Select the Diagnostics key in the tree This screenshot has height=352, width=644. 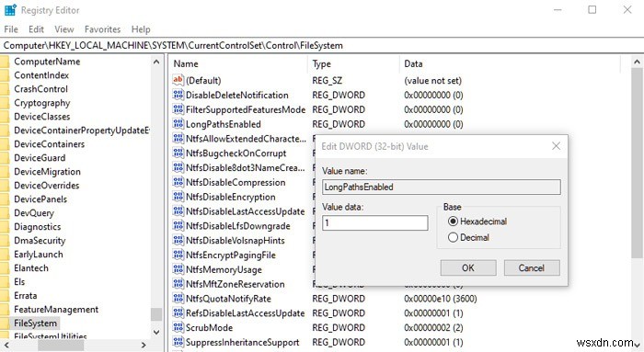click(x=38, y=227)
